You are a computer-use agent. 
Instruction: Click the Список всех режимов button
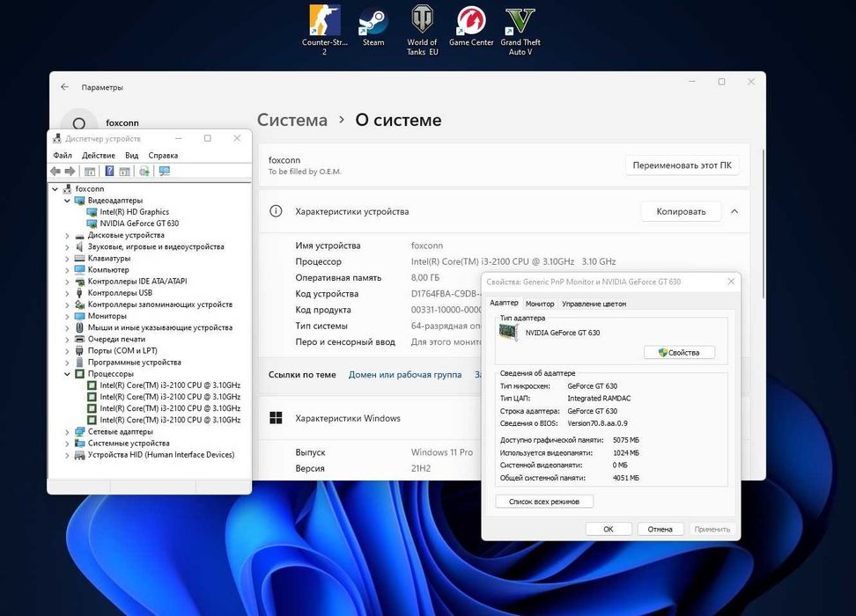[544, 502]
